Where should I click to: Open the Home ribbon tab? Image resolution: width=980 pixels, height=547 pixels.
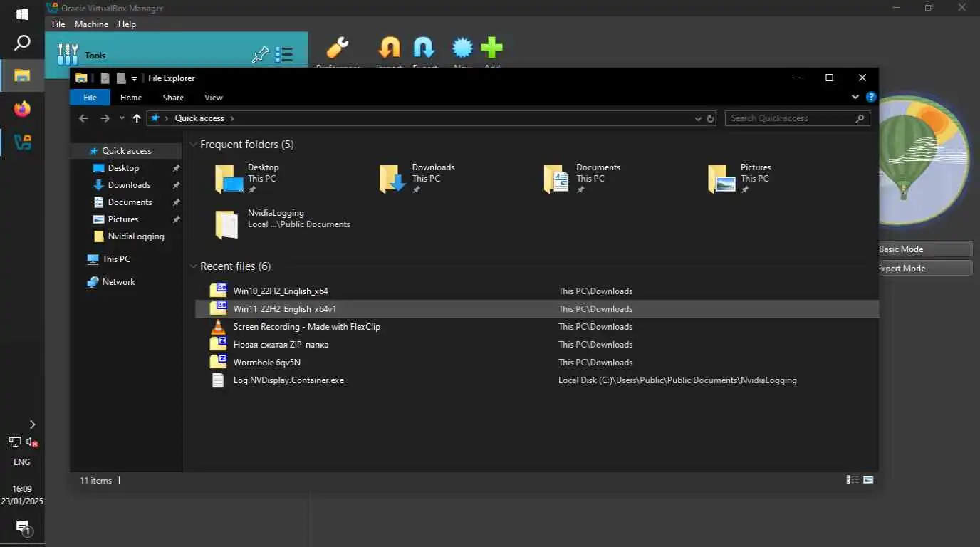tap(131, 98)
